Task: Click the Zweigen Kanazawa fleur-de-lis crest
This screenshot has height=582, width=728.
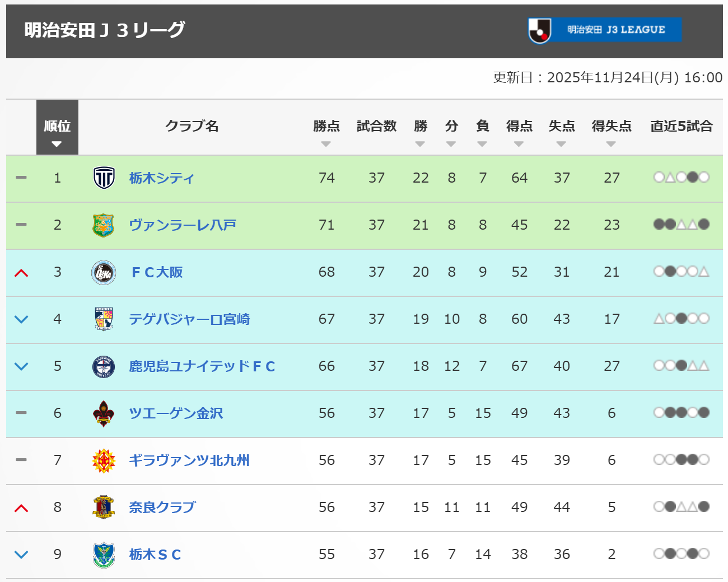Action: coord(104,413)
